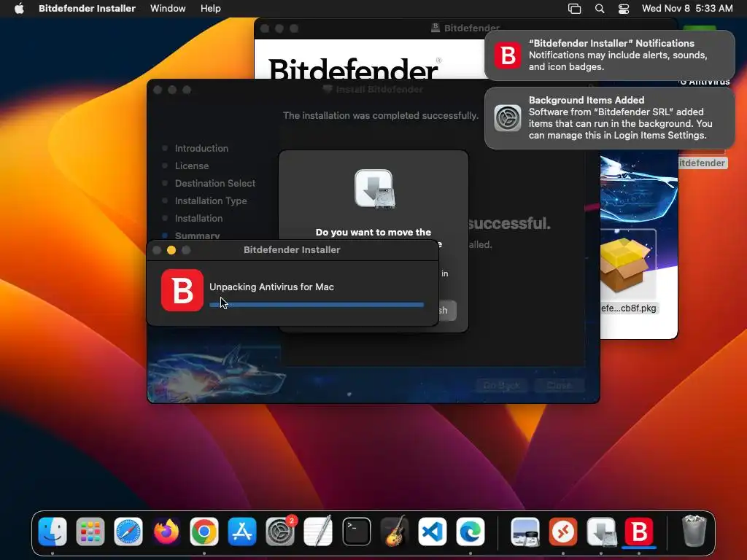
Task: Click the 'Bitdefender Installer' dialog title bar
Action: tap(292, 250)
